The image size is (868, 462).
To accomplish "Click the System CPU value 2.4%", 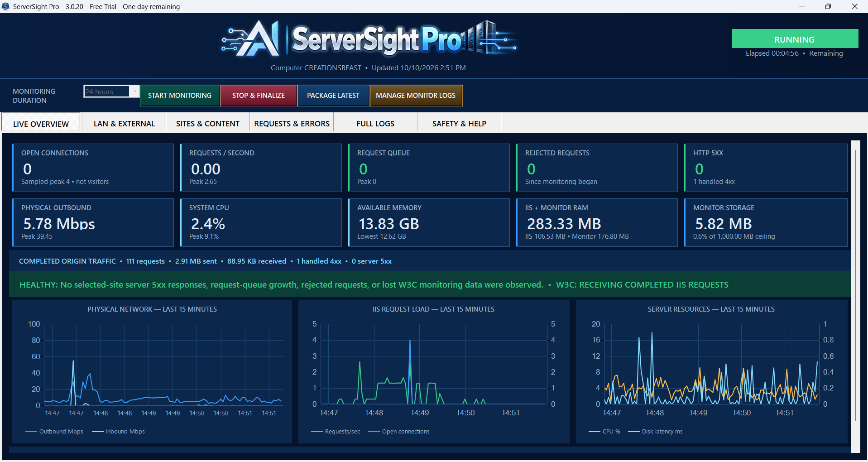I will 208,224.
